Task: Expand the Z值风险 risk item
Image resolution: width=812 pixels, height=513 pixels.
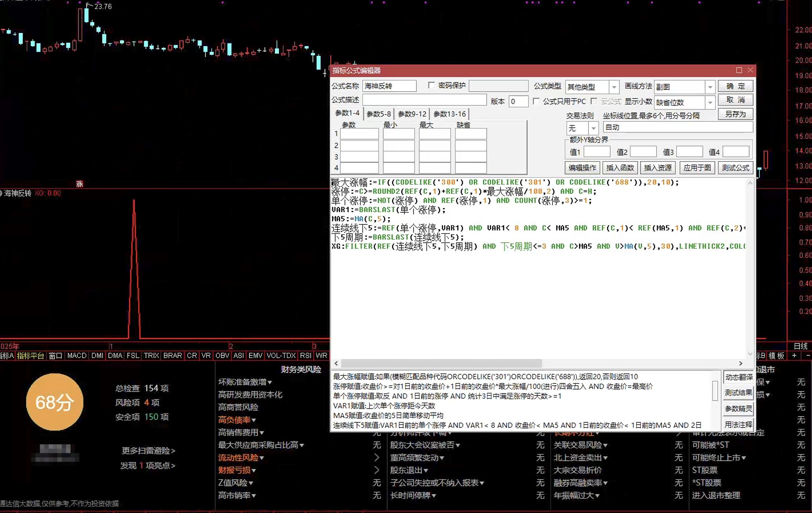Action: 235,483
